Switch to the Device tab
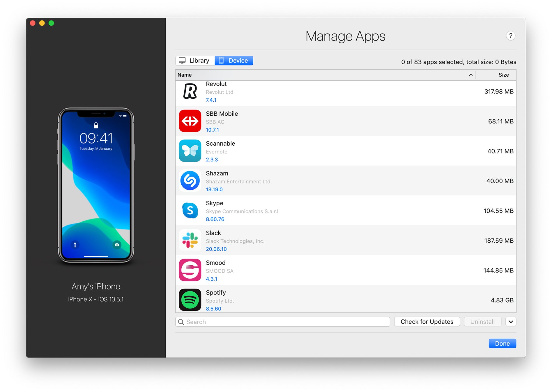This screenshot has height=392, width=552. coord(234,61)
